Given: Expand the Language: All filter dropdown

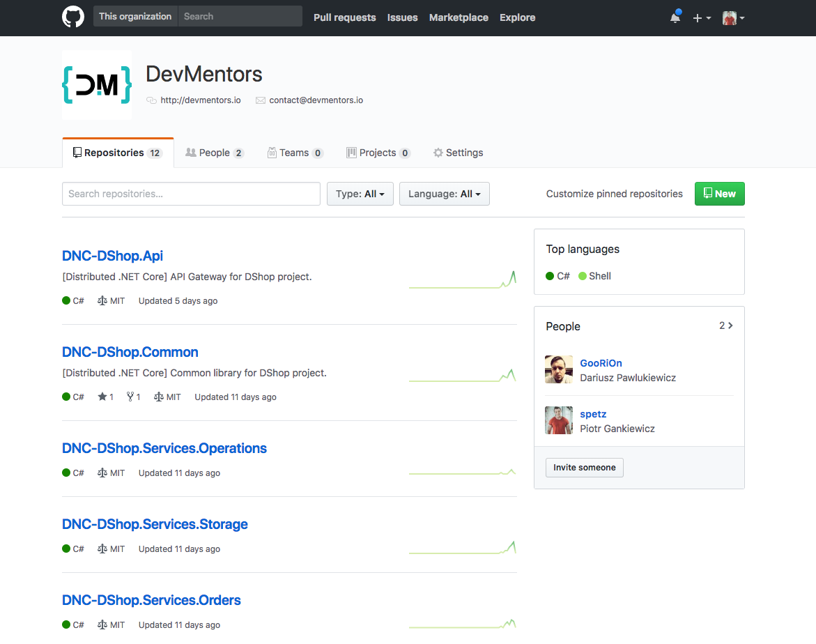Looking at the screenshot, I should click(x=445, y=194).
